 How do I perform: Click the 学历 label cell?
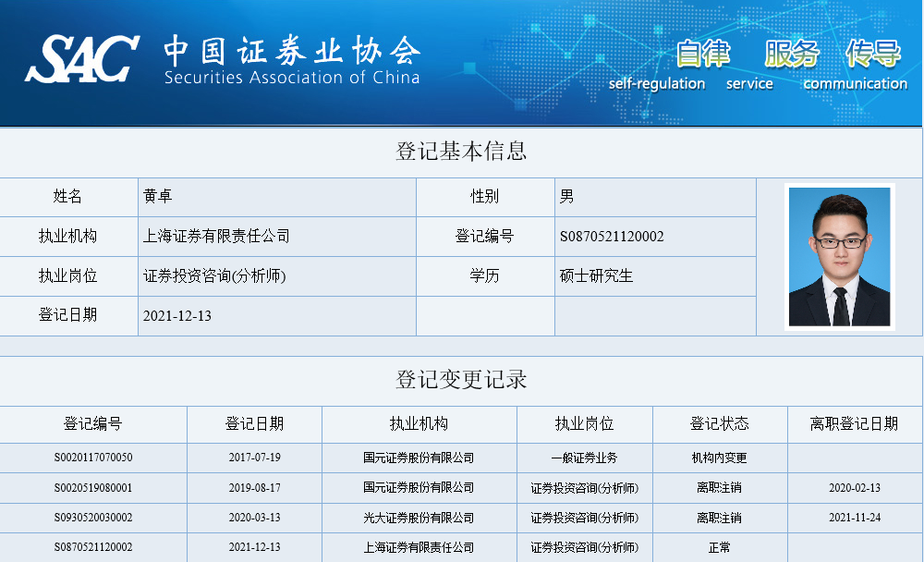485,276
